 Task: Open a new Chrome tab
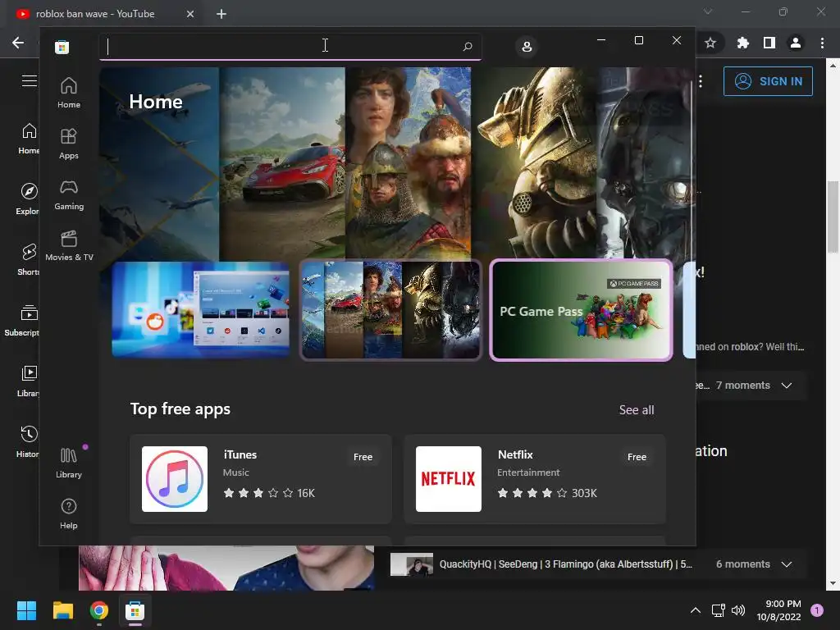click(221, 14)
